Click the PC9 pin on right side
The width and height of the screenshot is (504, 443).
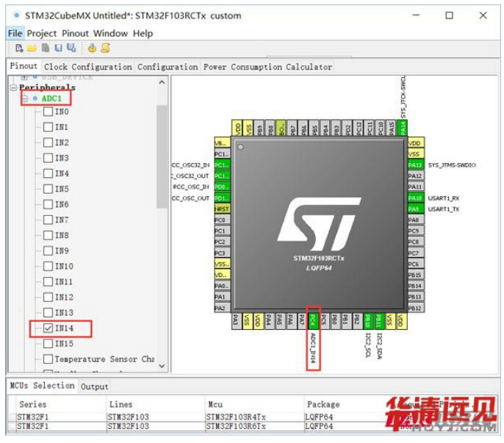pyautogui.click(x=416, y=231)
